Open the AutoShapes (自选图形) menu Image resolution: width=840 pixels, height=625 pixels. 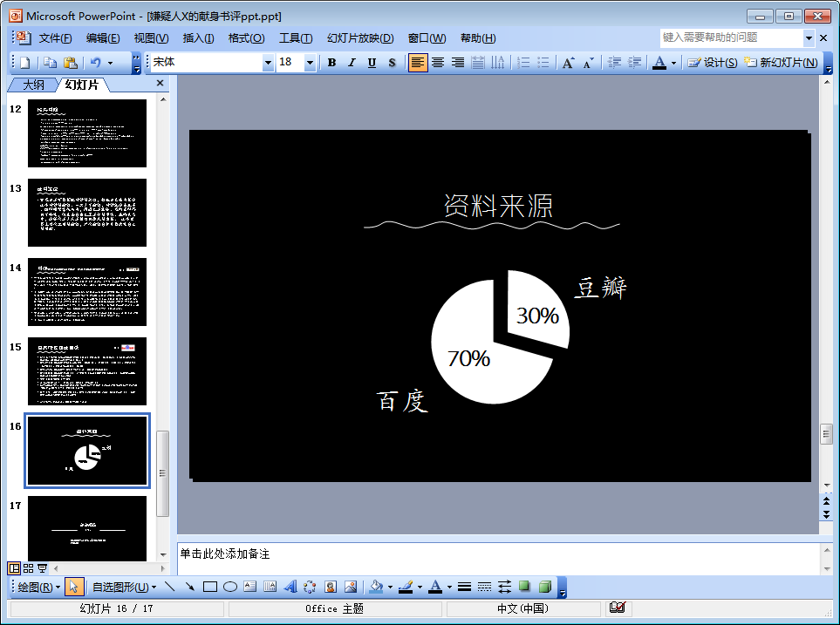coord(124,587)
